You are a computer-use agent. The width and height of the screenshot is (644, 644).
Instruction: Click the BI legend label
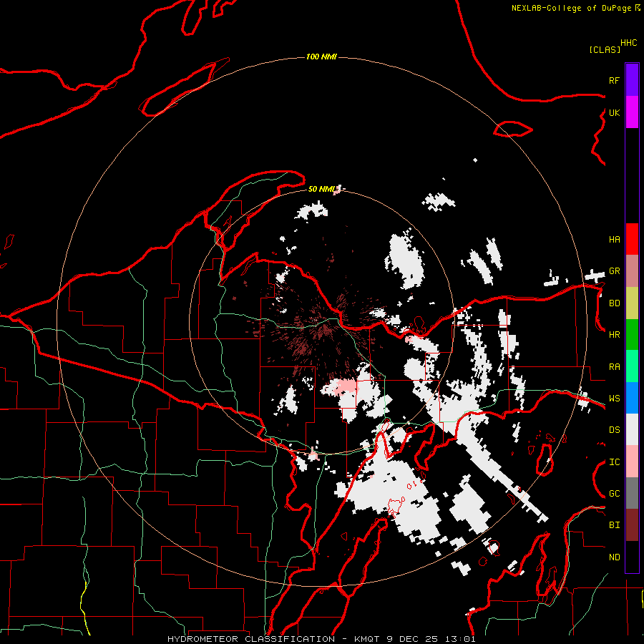(x=614, y=525)
